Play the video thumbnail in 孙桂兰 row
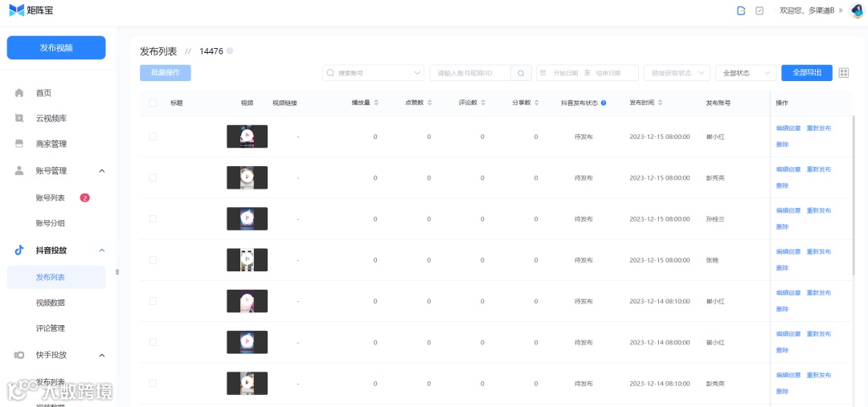This screenshot has width=868, height=407. pos(247,218)
